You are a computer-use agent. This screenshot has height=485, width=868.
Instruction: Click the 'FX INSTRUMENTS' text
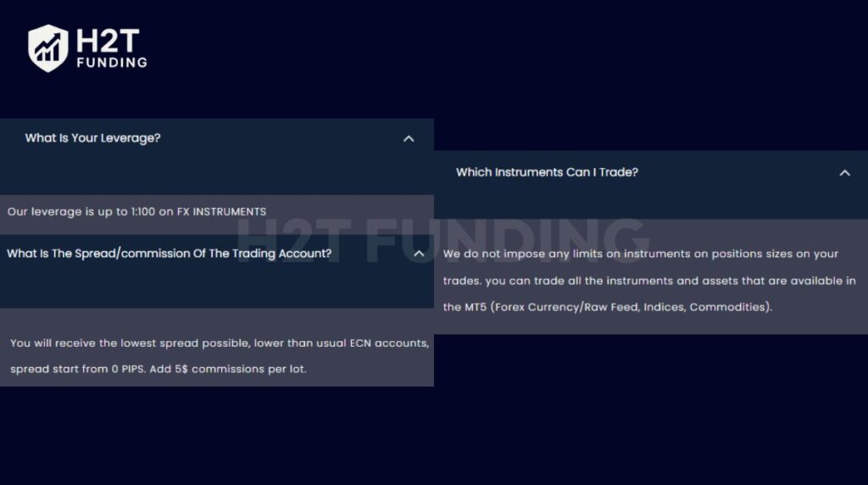coord(221,211)
